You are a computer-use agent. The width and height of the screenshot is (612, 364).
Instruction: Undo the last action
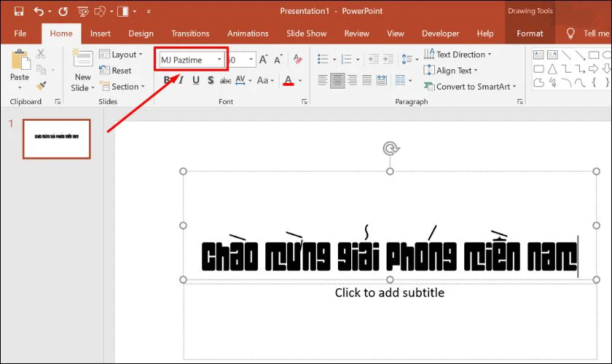click(x=39, y=12)
